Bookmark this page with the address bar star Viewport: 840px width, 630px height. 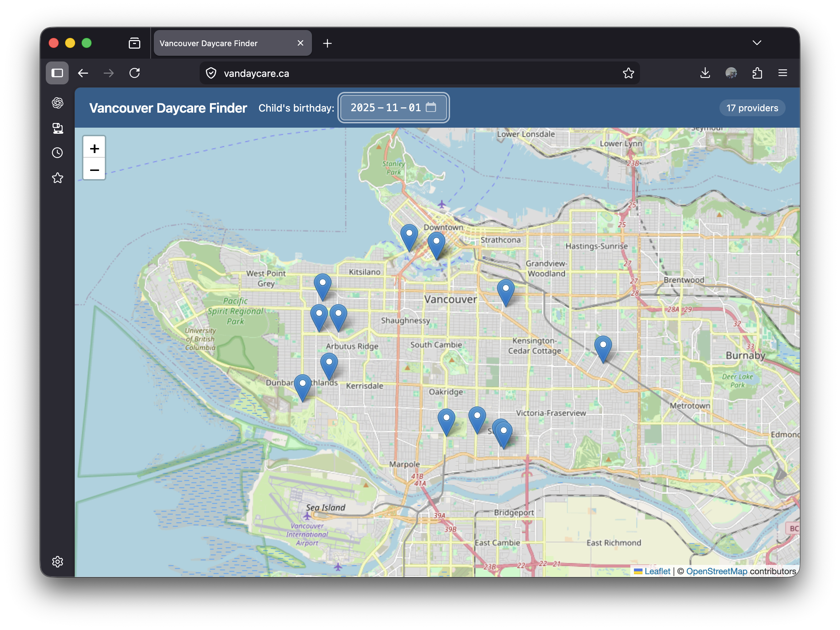tap(629, 73)
